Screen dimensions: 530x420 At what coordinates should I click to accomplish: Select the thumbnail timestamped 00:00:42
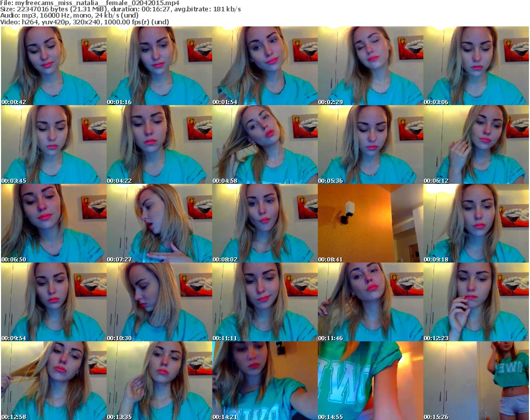(x=54, y=66)
